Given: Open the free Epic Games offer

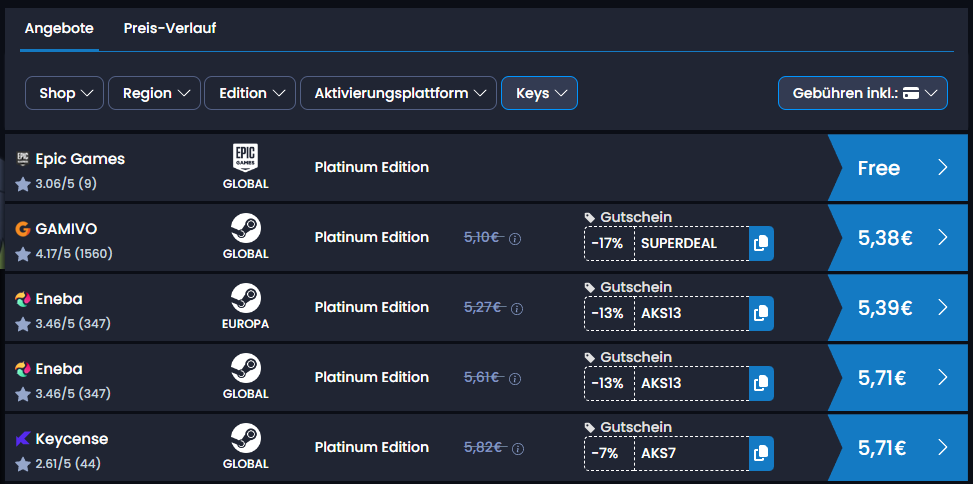Looking at the screenshot, I should [897, 168].
